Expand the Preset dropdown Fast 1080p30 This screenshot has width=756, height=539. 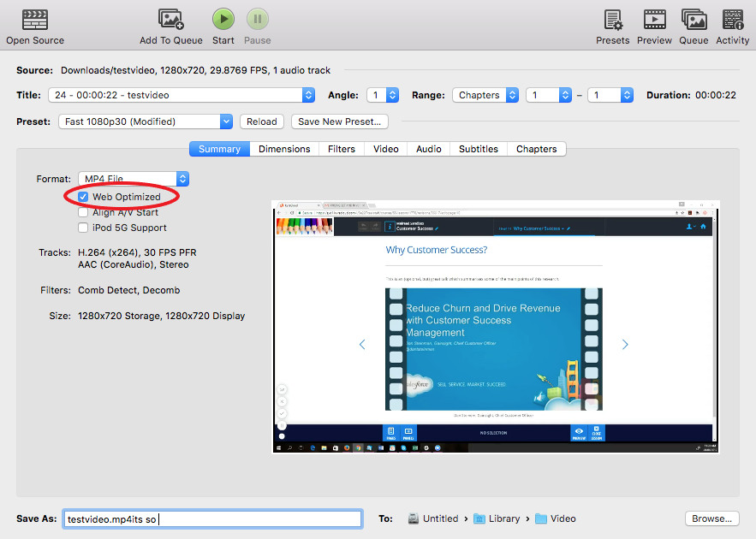pyautogui.click(x=146, y=121)
